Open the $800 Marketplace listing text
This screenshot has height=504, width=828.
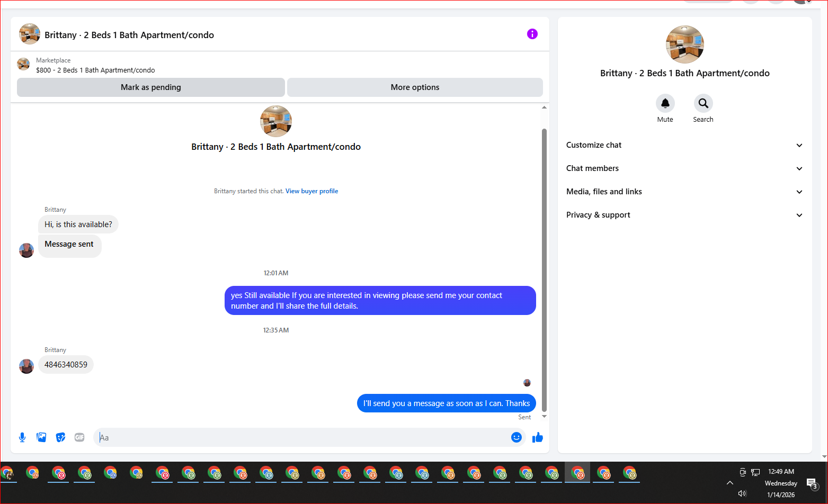point(95,70)
